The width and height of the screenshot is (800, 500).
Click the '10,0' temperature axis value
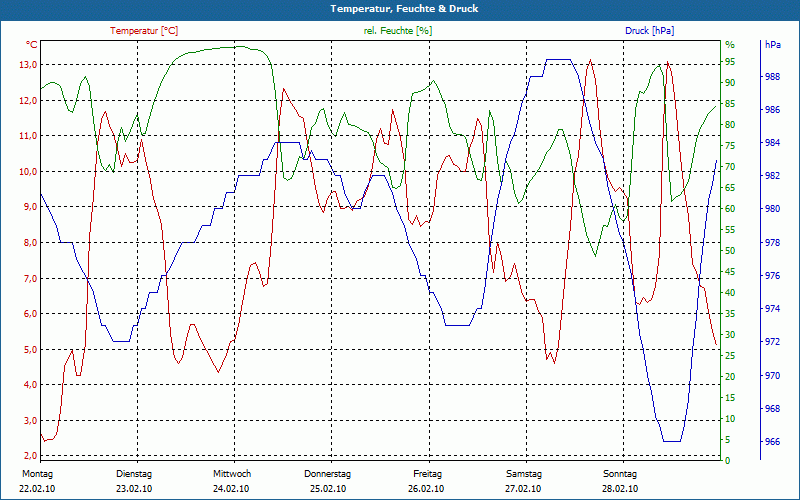28,171
